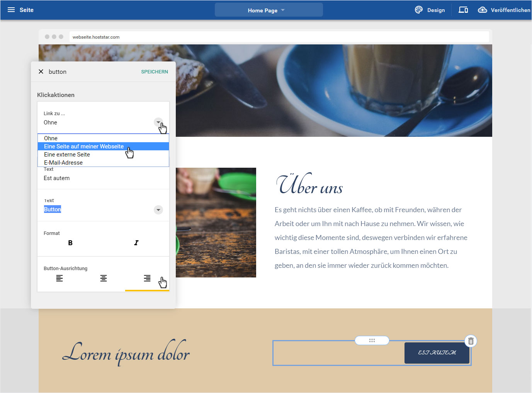Align button to the left
This screenshot has width=532, height=393.
click(59, 278)
